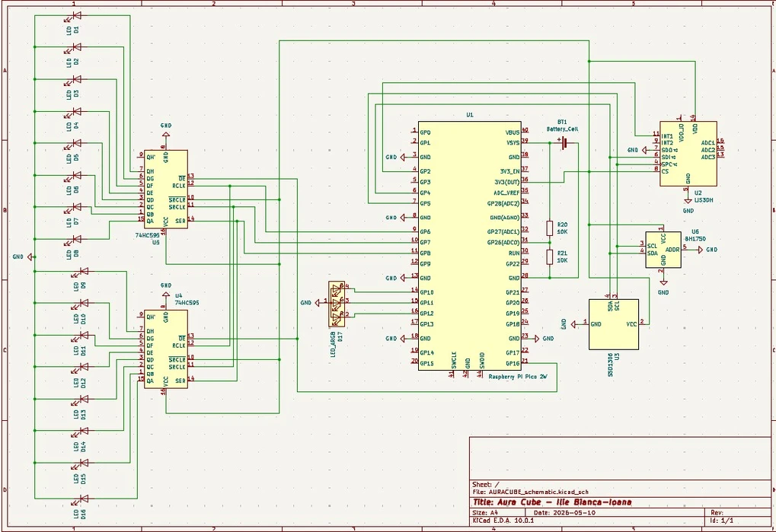
Task: Select the LED D10 diode symbol
Action: 84,303
